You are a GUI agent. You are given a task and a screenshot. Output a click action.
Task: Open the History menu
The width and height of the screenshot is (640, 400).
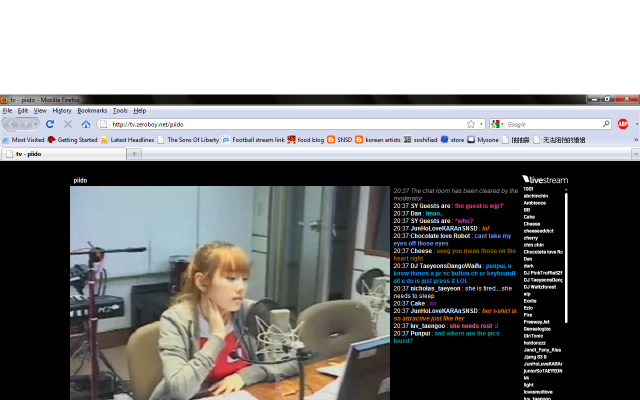(62, 110)
